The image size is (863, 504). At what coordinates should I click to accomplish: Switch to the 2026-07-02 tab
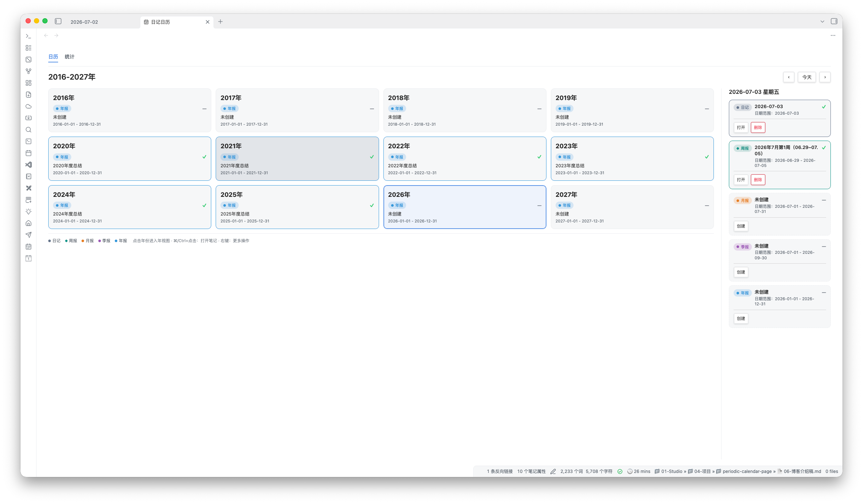click(x=84, y=22)
